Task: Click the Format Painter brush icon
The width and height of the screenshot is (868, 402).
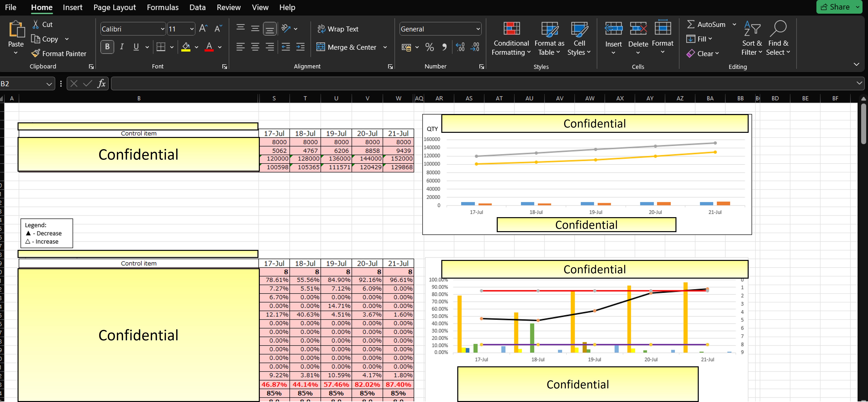Action: click(35, 54)
